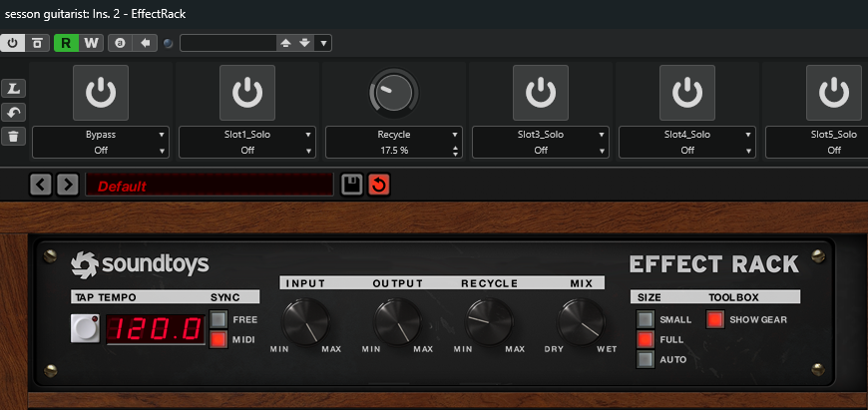
Task: Click the Tap Tempo button
Action: (x=85, y=328)
